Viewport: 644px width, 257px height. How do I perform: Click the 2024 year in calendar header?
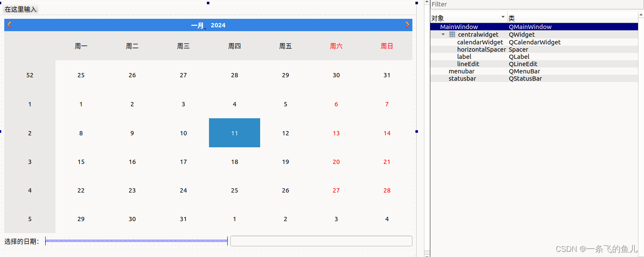(x=218, y=25)
